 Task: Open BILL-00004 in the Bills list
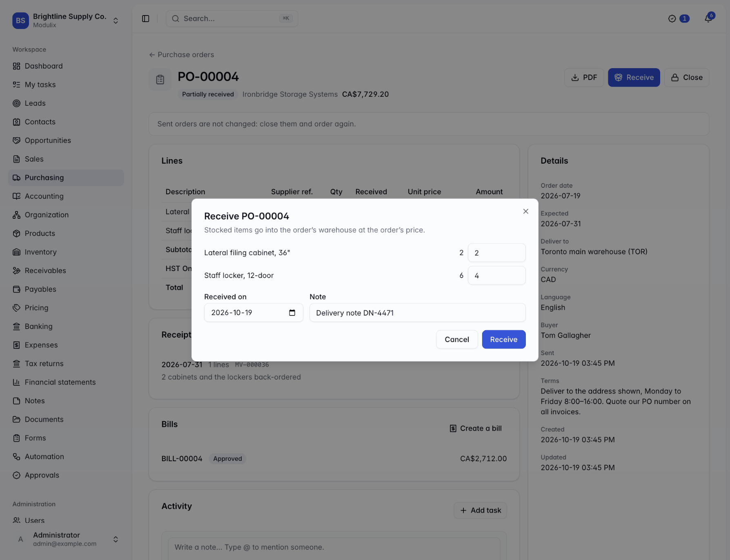tap(182, 459)
